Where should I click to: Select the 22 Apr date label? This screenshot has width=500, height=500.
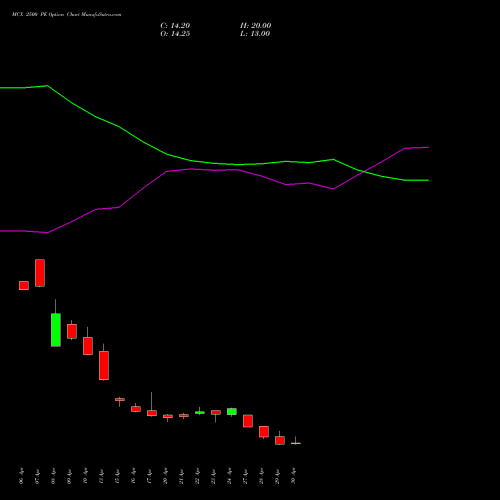point(197,476)
